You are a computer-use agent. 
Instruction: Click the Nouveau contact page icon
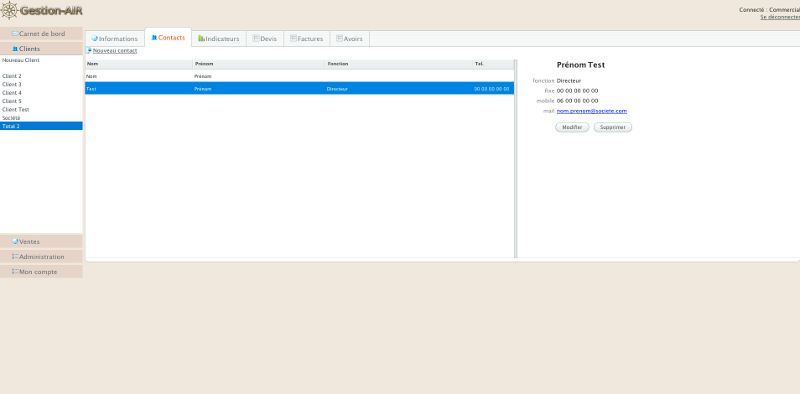pos(89,51)
